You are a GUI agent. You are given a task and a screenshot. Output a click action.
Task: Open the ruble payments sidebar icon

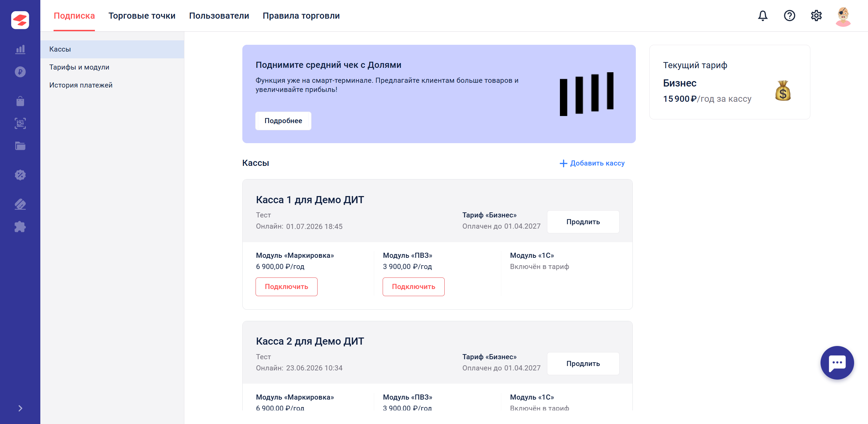click(x=20, y=72)
